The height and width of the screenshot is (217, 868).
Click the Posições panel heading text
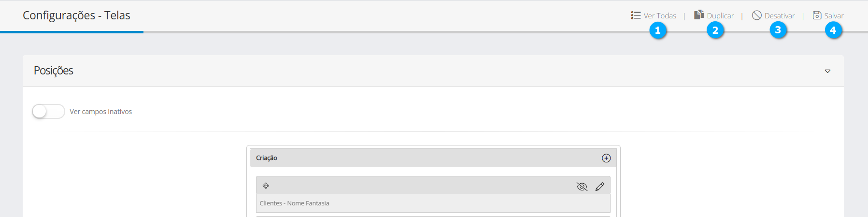tap(54, 71)
